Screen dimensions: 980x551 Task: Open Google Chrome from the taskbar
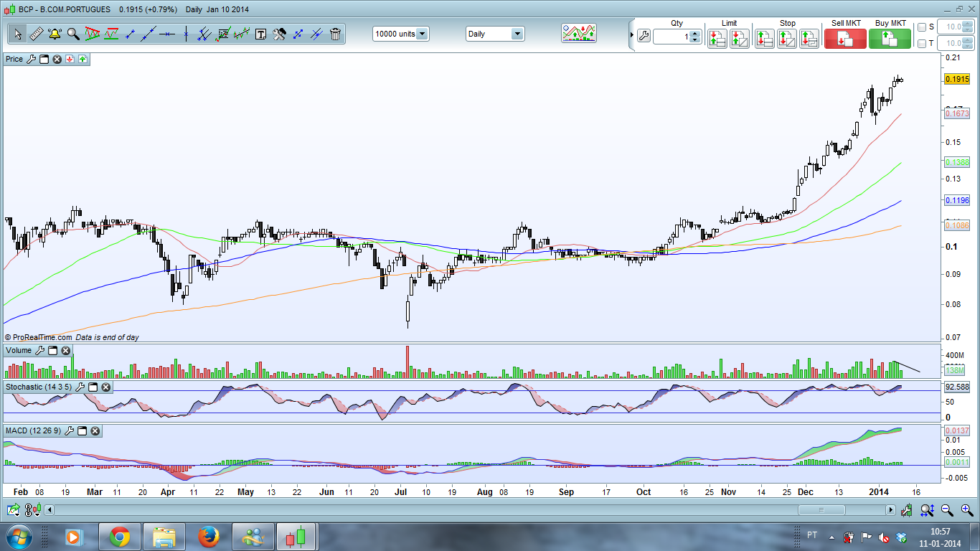[x=119, y=537]
